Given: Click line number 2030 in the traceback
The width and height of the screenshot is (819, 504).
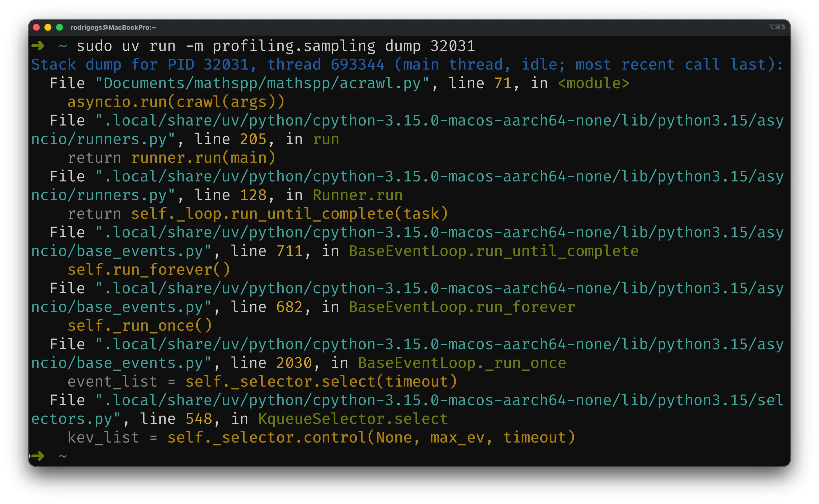Looking at the screenshot, I should [x=294, y=363].
